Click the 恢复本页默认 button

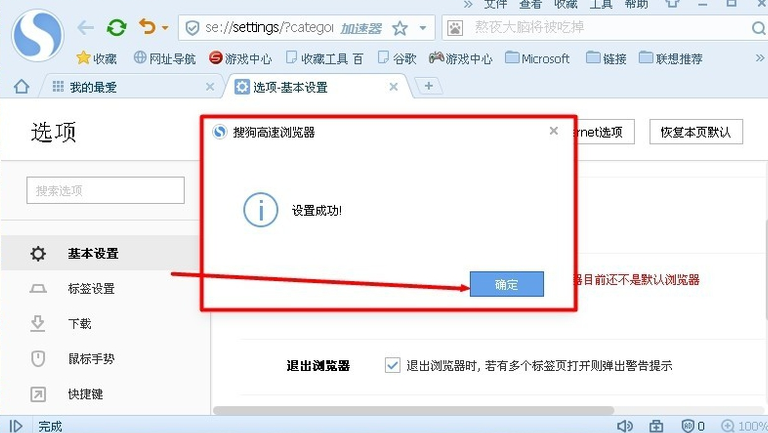pos(695,132)
